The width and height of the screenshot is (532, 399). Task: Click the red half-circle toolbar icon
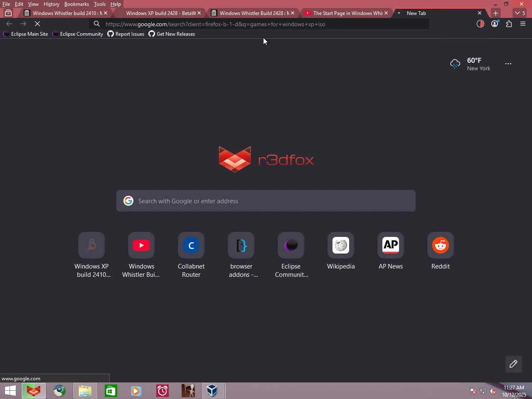tap(480, 24)
